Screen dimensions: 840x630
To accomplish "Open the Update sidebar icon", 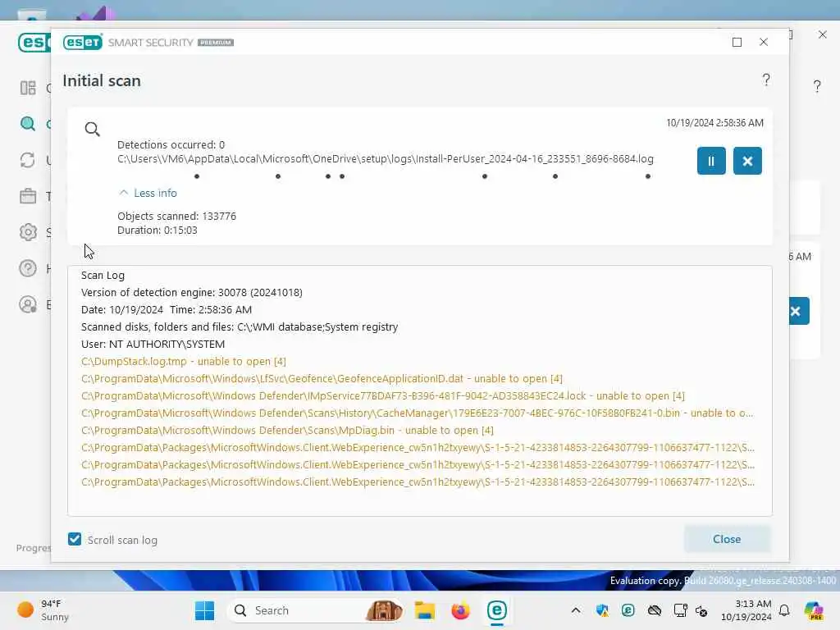I will tap(28, 160).
